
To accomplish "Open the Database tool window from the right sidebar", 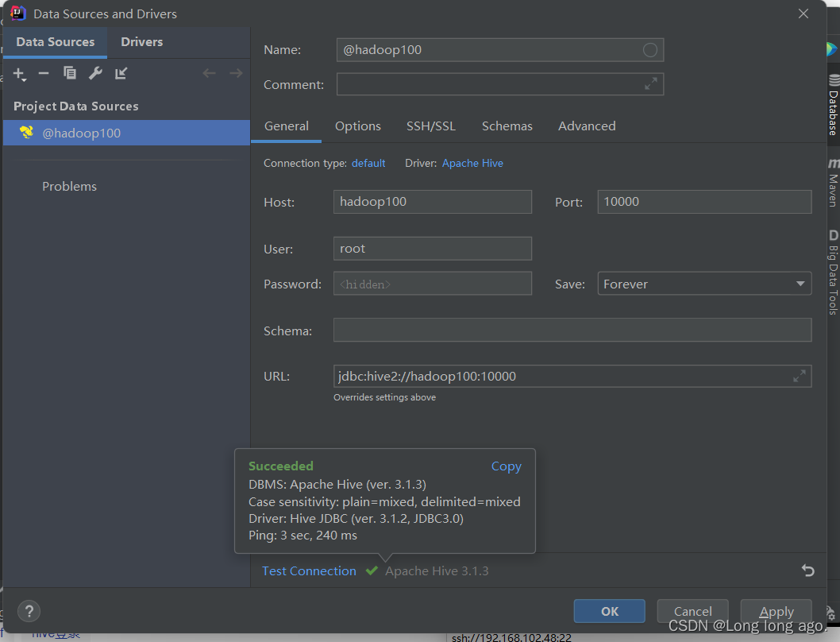I will [x=833, y=107].
